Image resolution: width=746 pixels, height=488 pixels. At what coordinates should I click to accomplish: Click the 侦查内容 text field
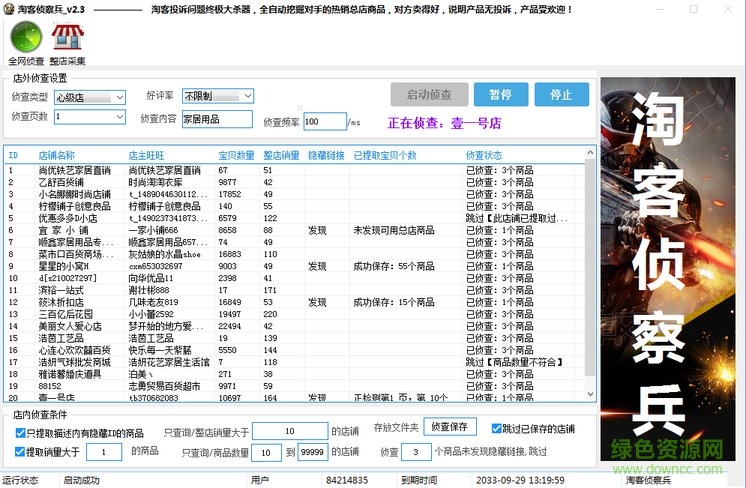click(x=215, y=118)
